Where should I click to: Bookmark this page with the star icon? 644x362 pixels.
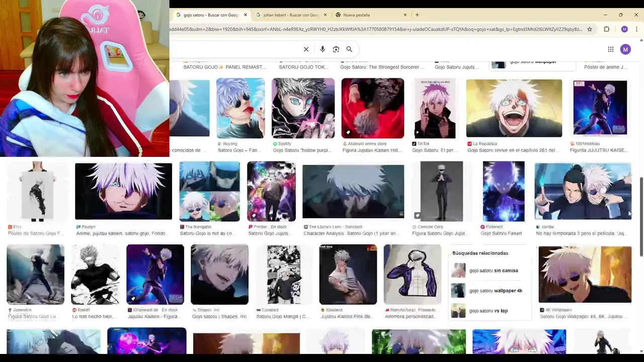590,29
